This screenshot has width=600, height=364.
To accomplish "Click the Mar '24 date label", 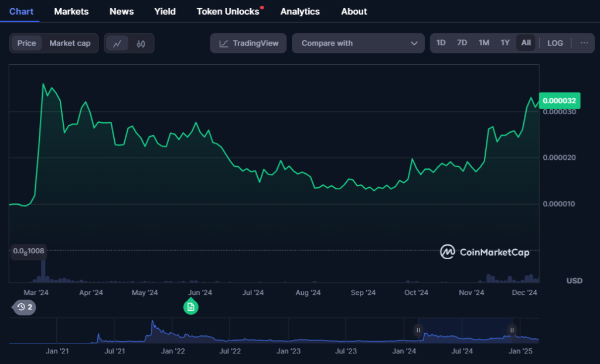I will [x=36, y=293].
